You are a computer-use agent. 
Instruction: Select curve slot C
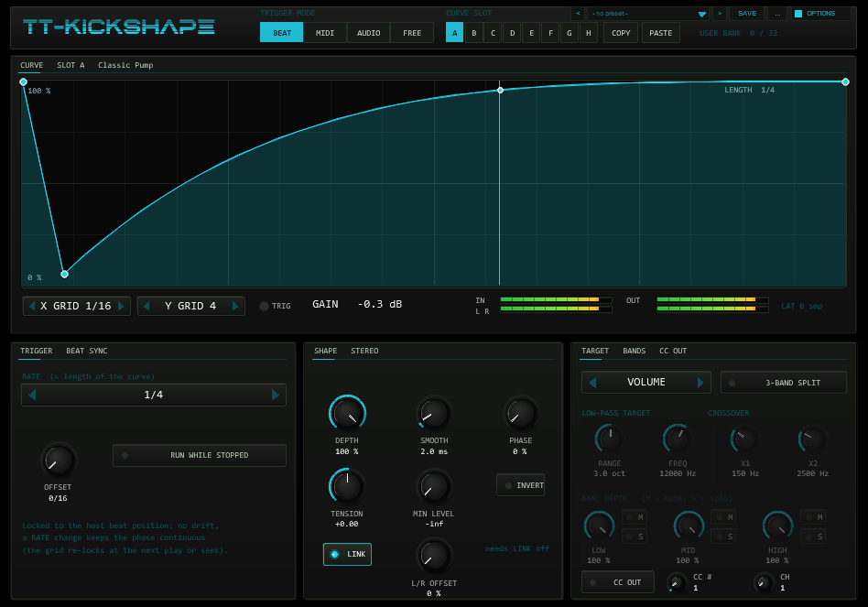click(x=493, y=33)
